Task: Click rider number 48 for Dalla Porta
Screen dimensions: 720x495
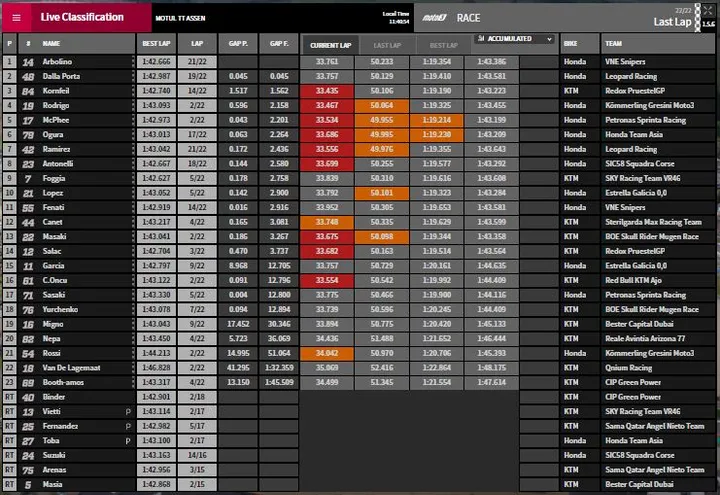Action: [28, 77]
